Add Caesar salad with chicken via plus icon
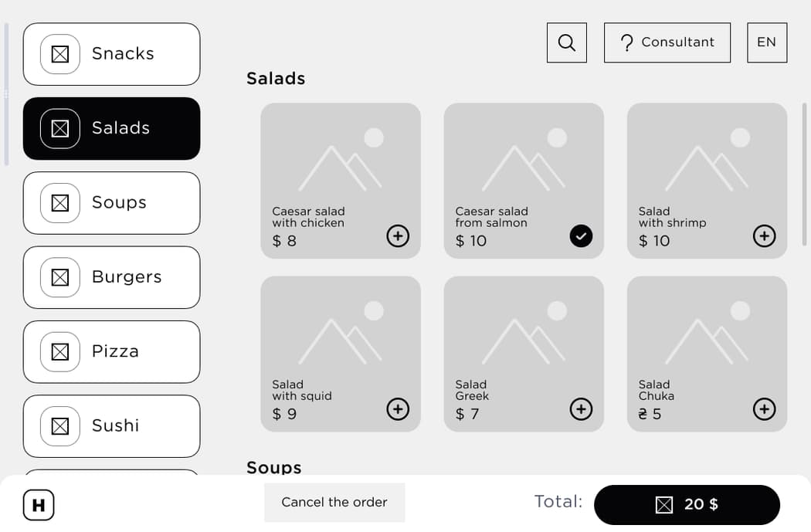Viewport: 811px width, 532px height. click(x=398, y=236)
